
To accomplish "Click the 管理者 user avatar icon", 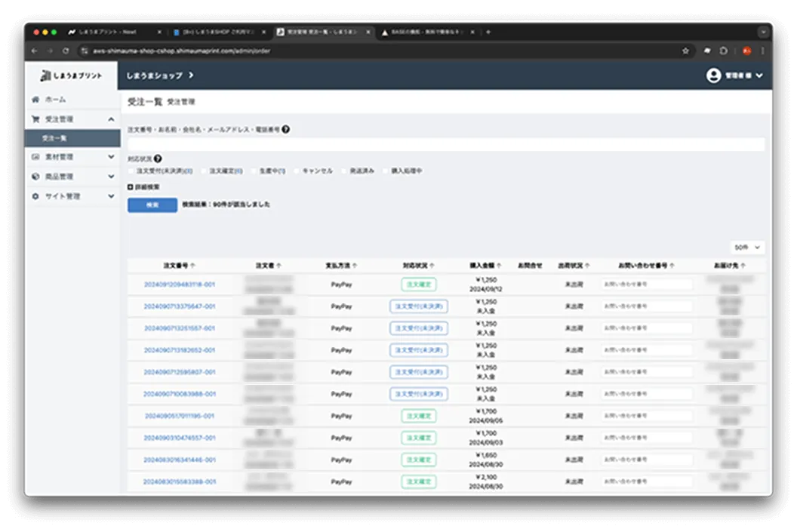I will click(x=713, y=75).
